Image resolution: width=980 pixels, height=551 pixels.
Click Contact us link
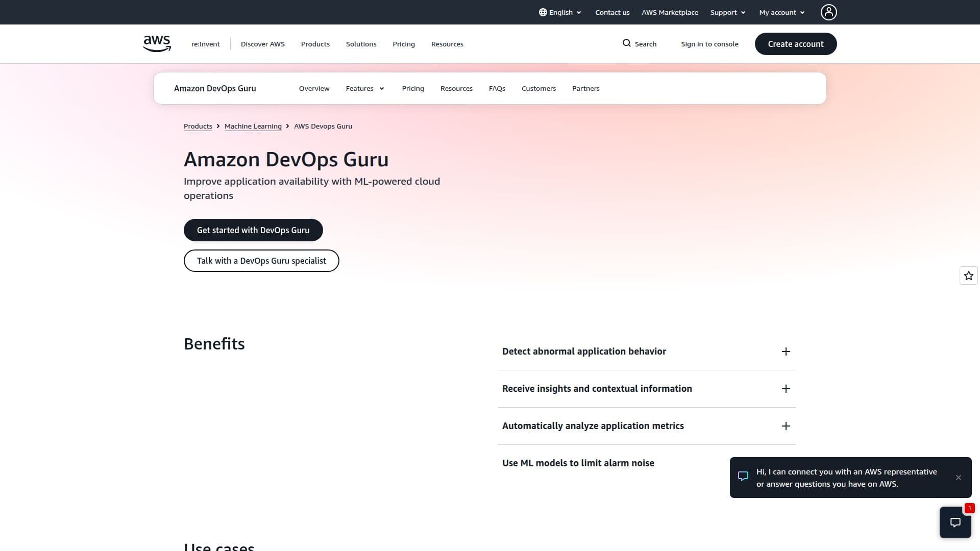(x=612, y=12)
